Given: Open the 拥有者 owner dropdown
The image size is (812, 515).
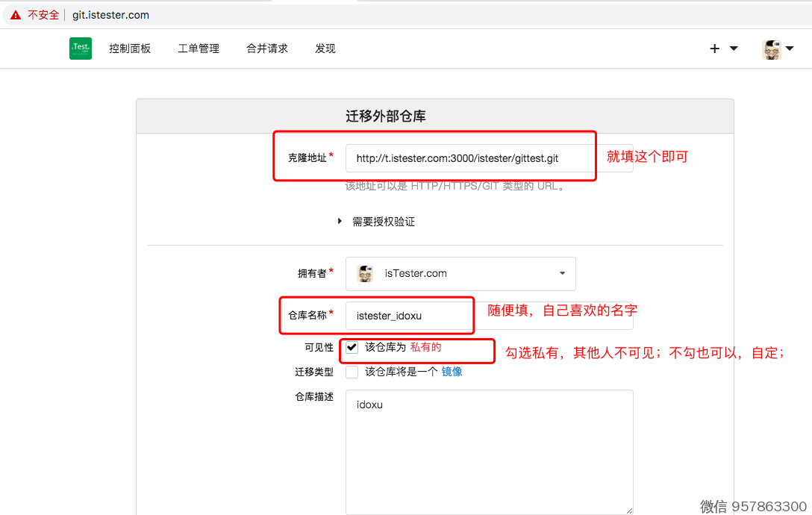Looking at the screenshot, I should (460, 274).
